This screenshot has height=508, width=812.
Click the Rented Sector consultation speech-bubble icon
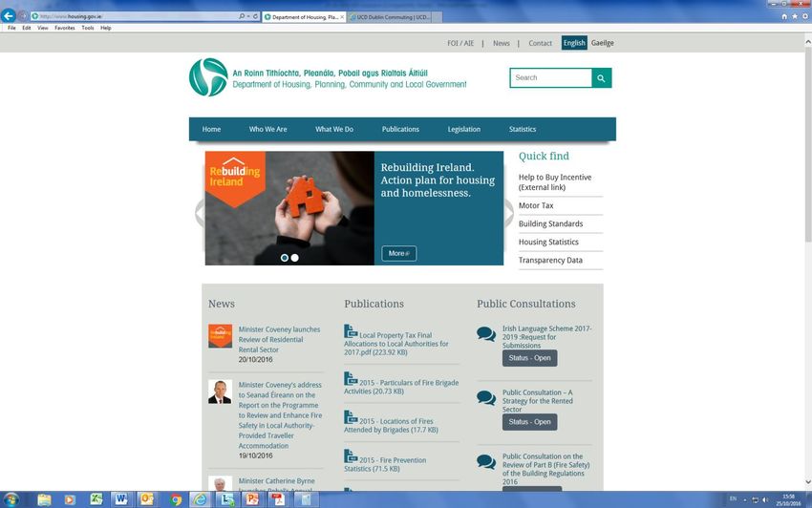coord(486,398)
